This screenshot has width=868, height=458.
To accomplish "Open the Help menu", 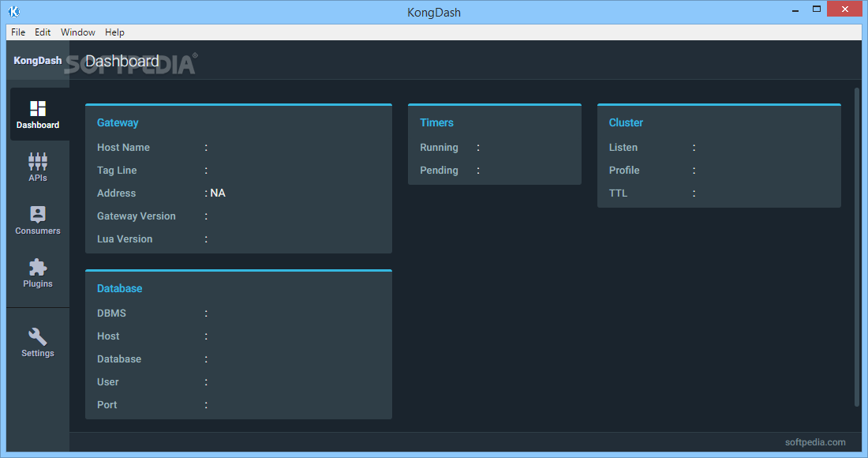I will (114, 32).
